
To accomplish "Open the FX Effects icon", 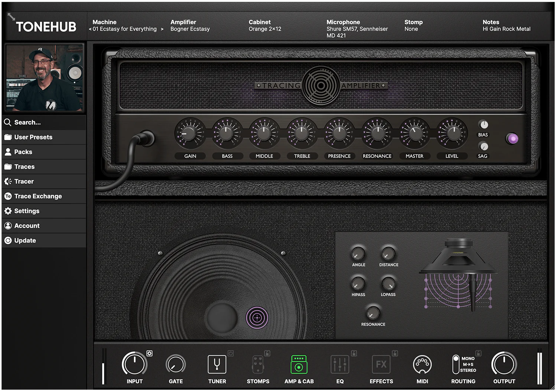I will (x=381, y=364).
